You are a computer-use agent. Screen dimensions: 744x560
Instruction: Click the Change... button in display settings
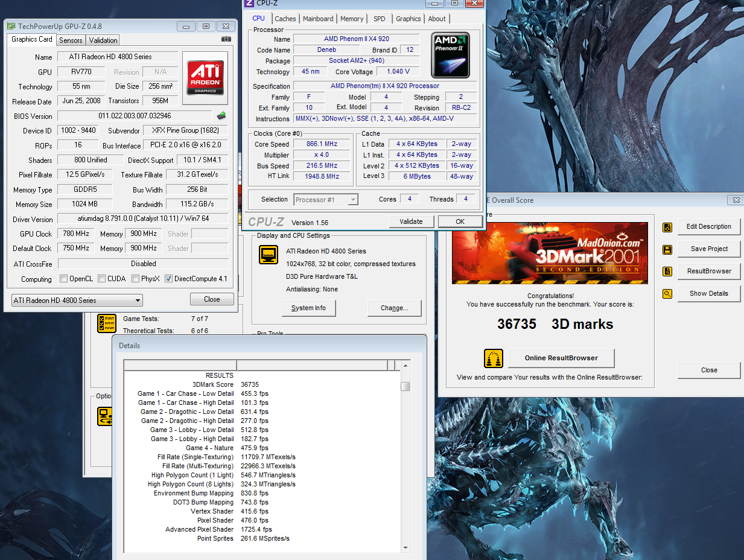tap(395, 308)
